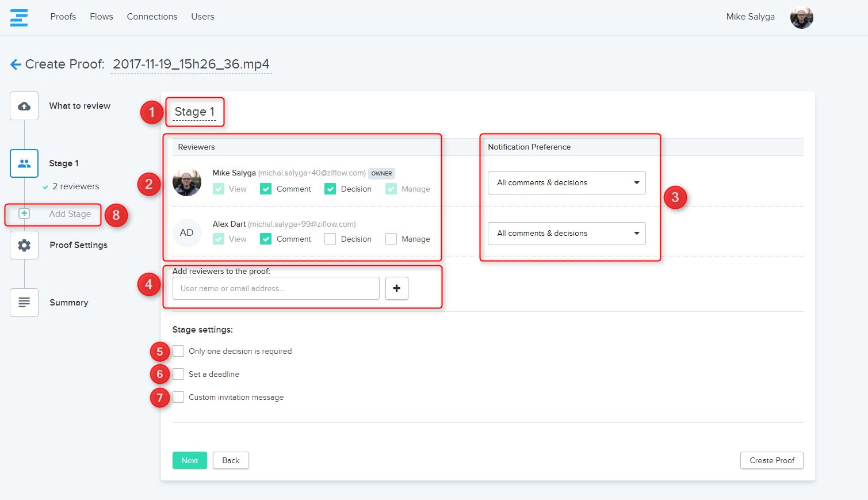Click the plus button to add reviewer
This screenshot has width=868, height=500.
coord(396,288)
